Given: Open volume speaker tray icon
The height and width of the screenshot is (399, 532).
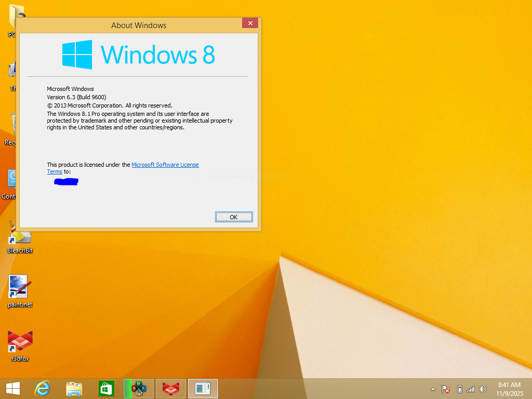Looking at the screenshot, I should click(483, 389).
